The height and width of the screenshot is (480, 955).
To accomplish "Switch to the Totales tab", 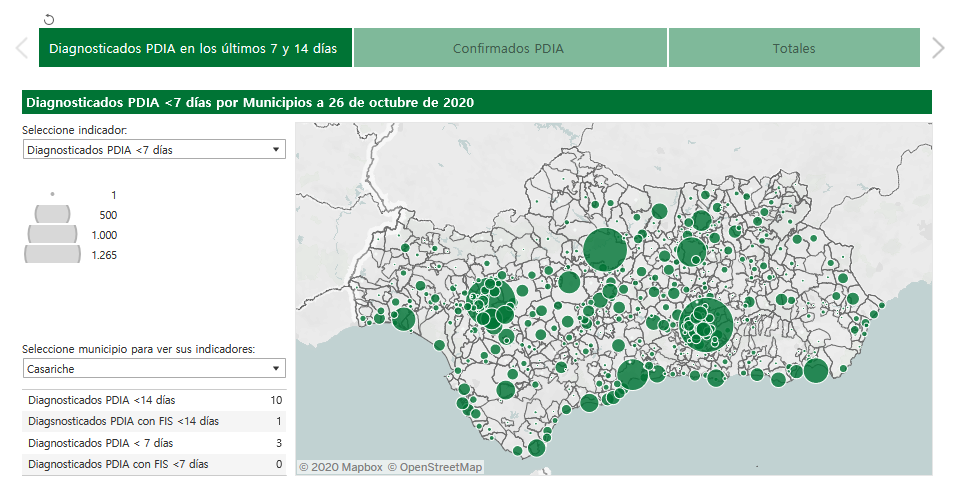I will [x=793, y=48].
